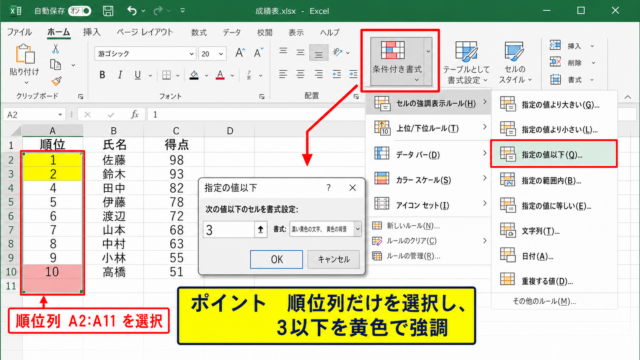
Task: Click top align icon
Action: 283,52
